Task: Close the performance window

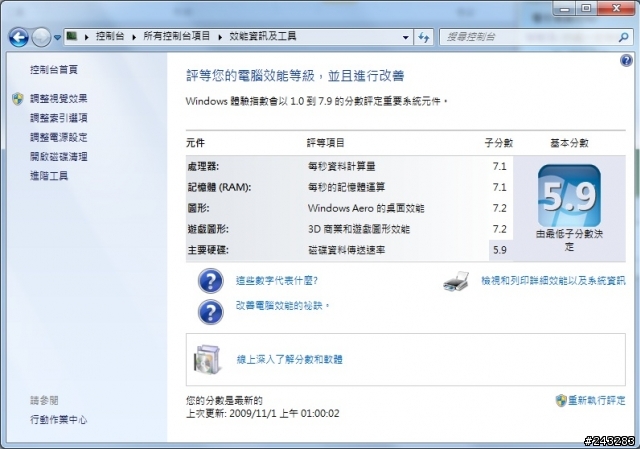Action: click(x=616, y=9)
